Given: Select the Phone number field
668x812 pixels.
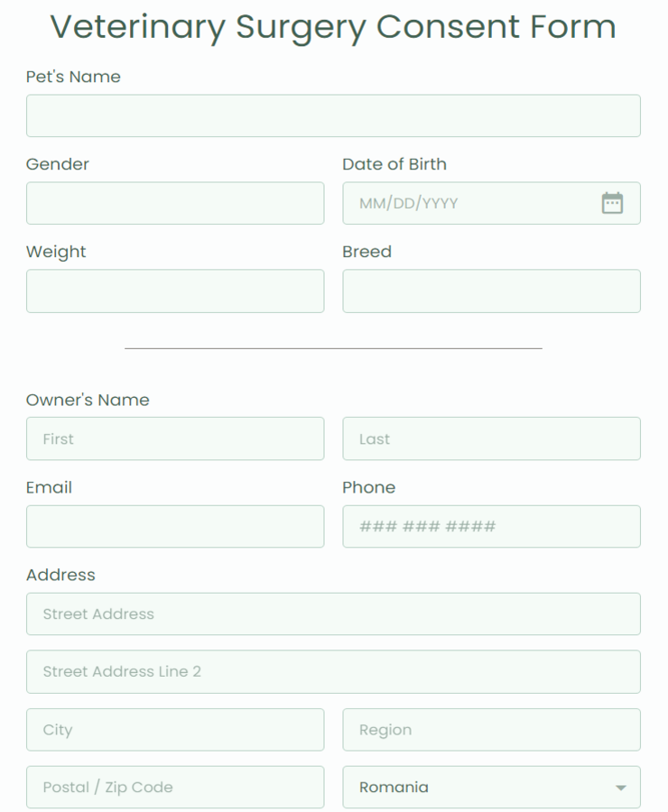Looking at the screenshot, I should pyautogui.click(x=491, y=526).
